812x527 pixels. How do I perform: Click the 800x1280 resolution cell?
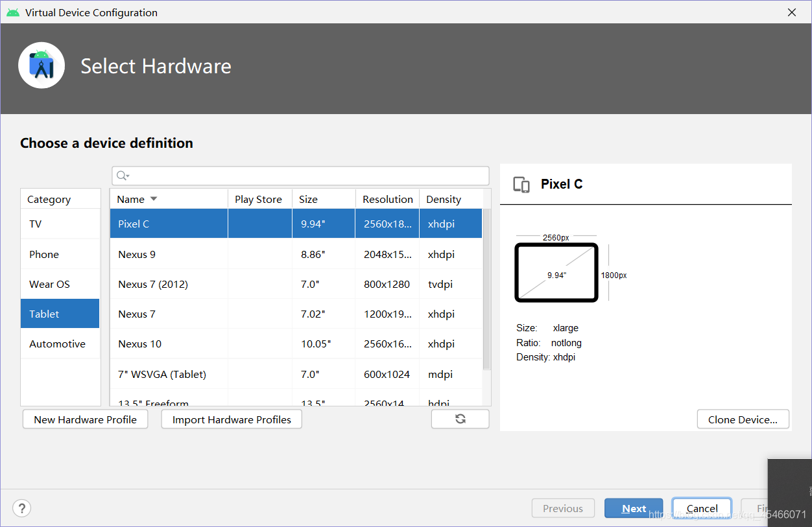[387, 284]
